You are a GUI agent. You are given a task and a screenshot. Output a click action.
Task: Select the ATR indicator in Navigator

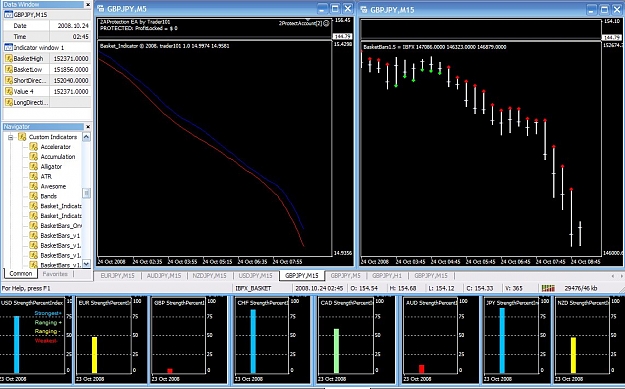(46, 176)
